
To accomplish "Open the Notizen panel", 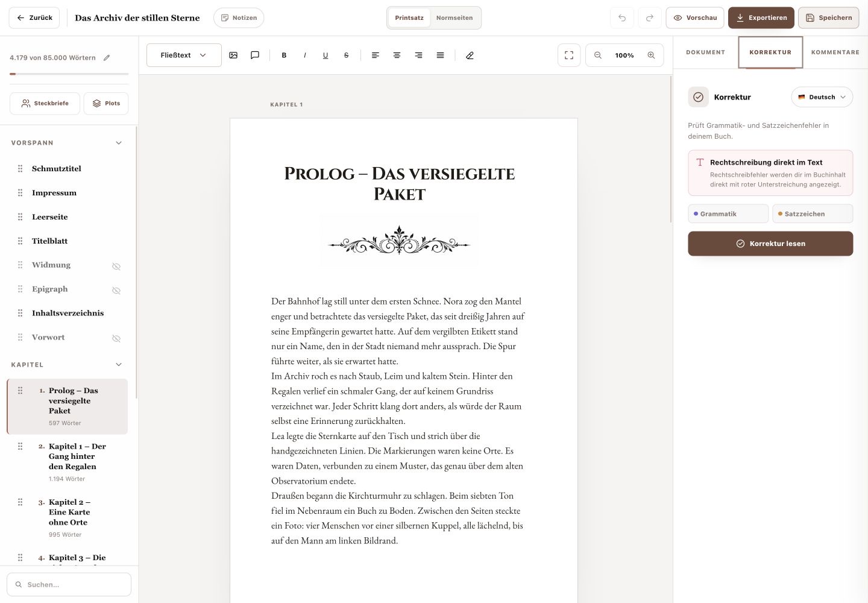I will click(239, 17).
